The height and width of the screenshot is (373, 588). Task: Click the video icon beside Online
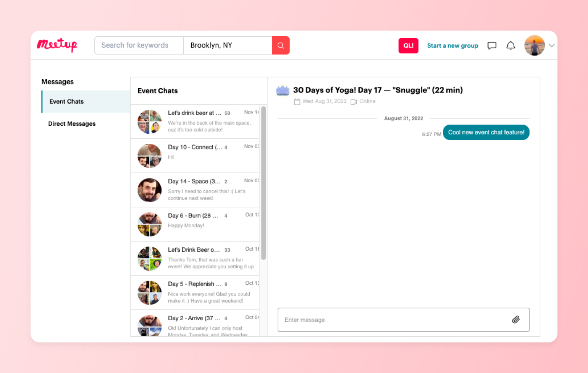coord(354,101)
